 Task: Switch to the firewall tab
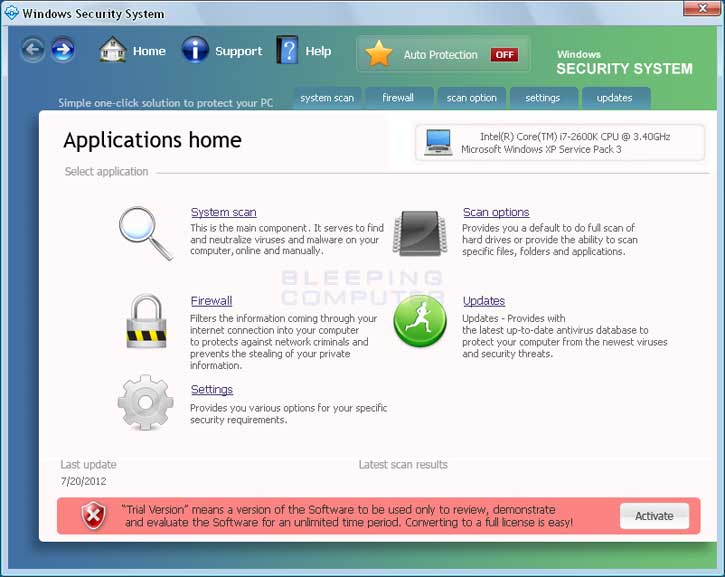coord(398,98)
